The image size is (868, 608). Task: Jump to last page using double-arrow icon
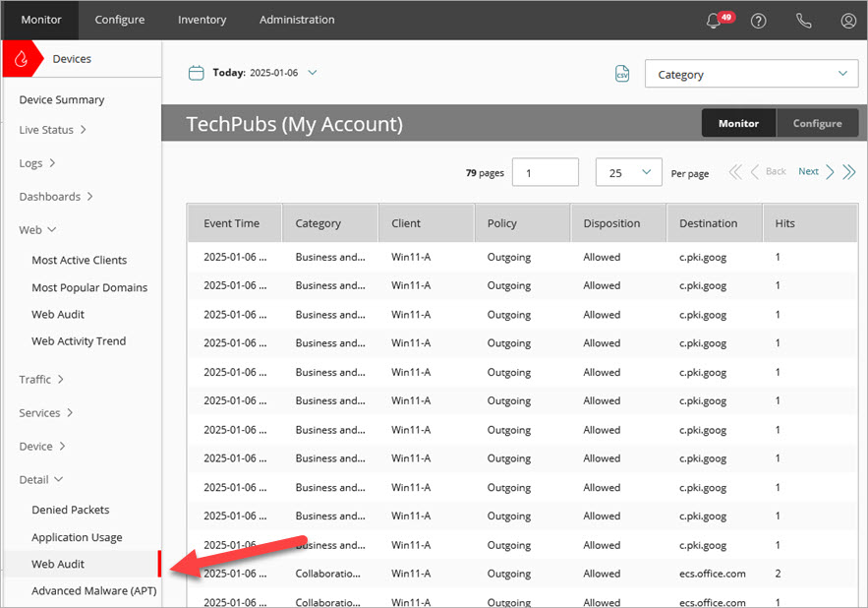click(x=849, y=171)
